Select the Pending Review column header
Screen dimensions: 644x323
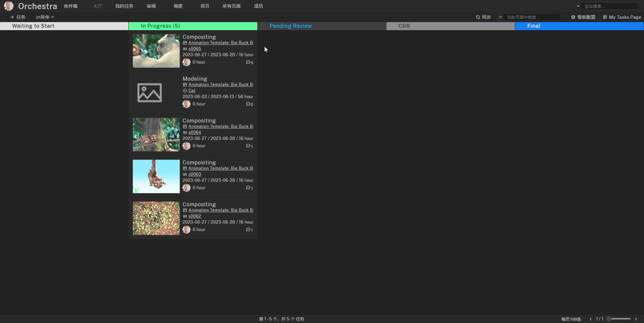coord(322,26)
